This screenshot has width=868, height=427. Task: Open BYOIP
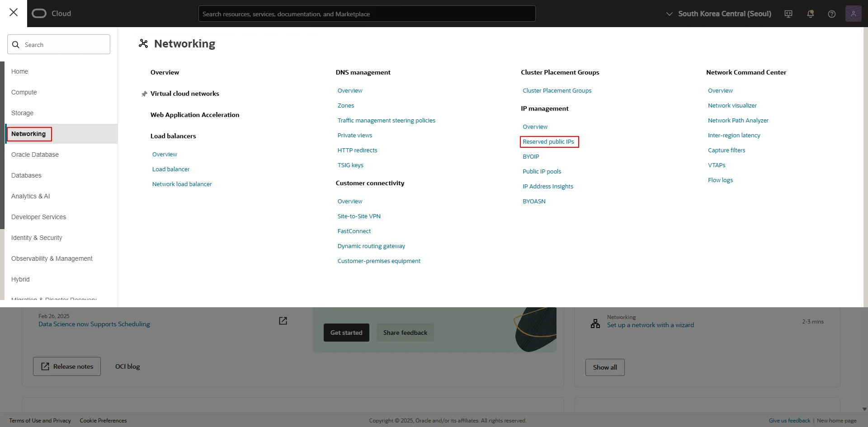[x=531, y=156]
